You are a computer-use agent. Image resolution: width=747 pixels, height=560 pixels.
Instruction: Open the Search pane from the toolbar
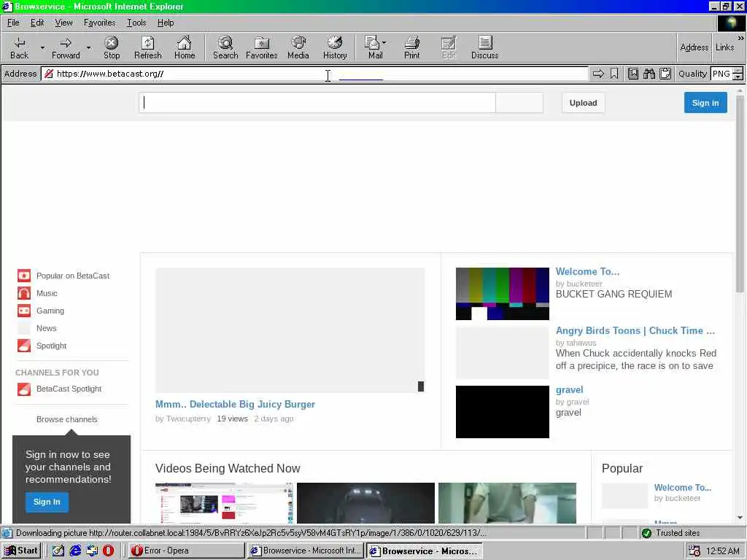point(225,47)
